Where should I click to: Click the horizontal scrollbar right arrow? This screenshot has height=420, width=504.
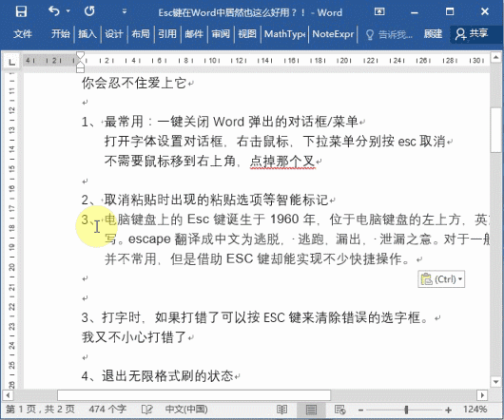coord(482,394)
